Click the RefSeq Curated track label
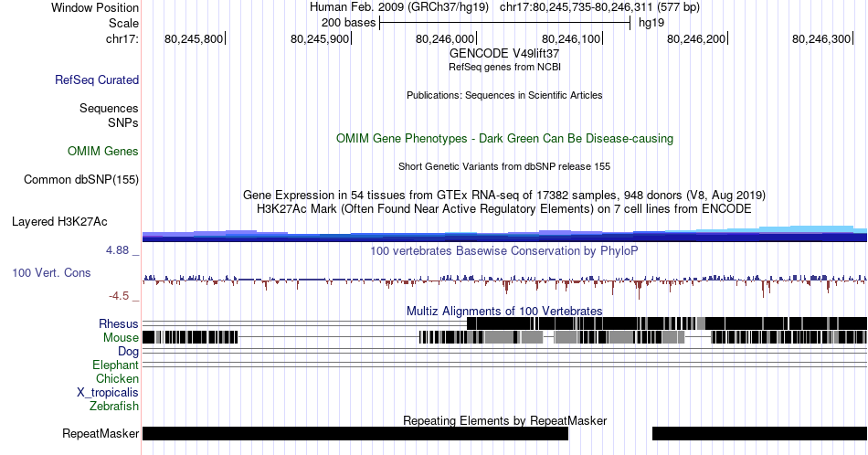Screen dimensions: 868x455 click(x=96, y=79)
